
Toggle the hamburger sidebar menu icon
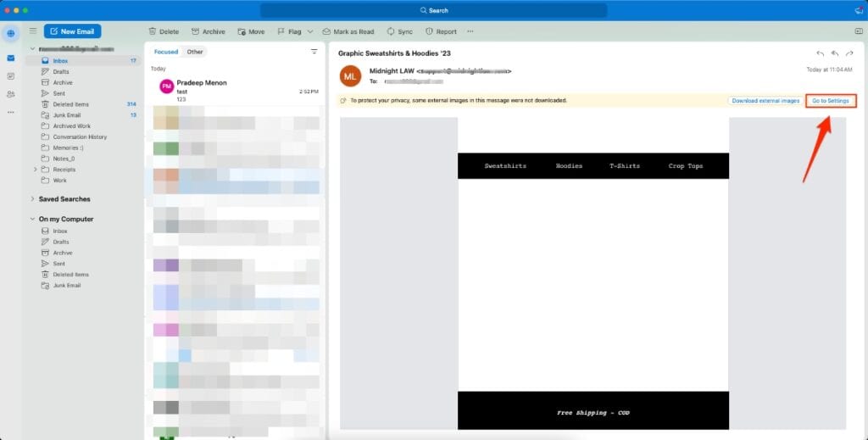coord(33,31)
